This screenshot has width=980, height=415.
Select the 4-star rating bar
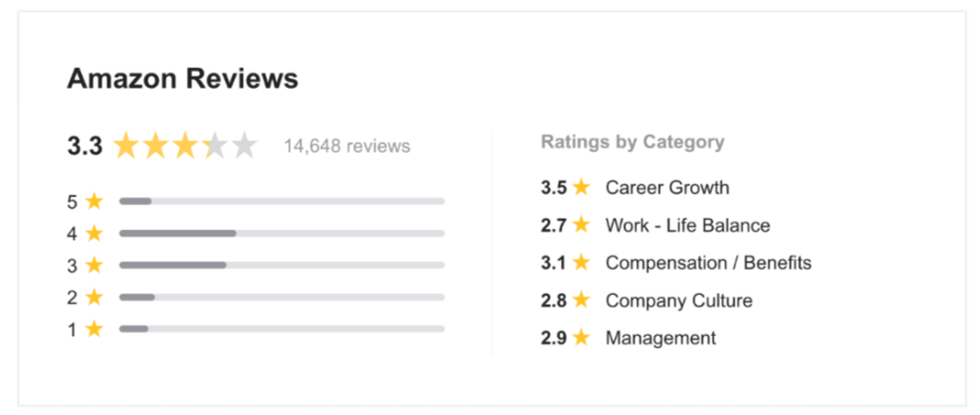coord(281,233)
